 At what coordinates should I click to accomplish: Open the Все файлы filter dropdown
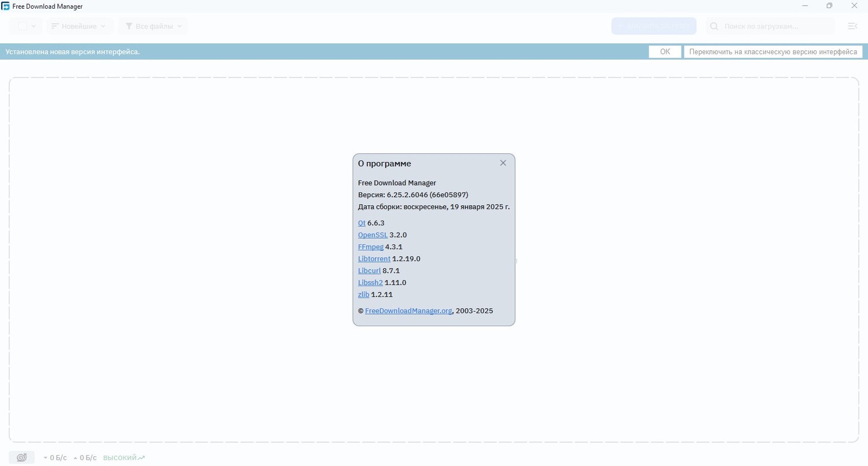coord(153,26)
